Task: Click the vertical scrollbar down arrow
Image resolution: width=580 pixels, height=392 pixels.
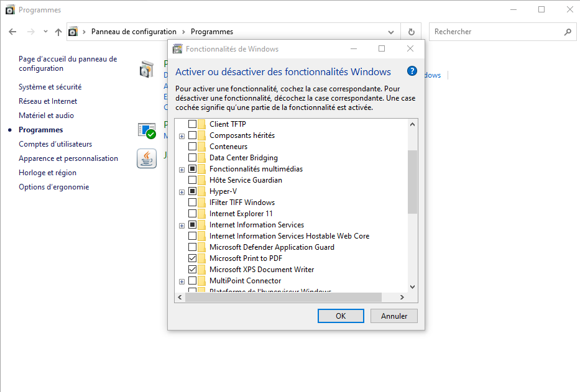Action: [x=412, y=286]
